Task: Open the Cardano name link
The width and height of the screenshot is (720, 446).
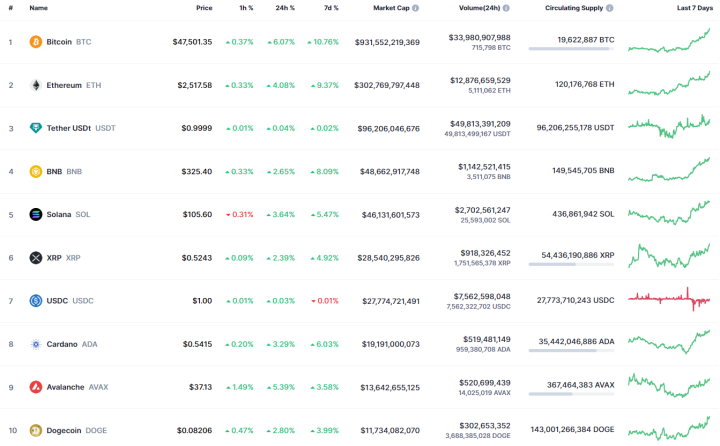Action: point(62,344)
